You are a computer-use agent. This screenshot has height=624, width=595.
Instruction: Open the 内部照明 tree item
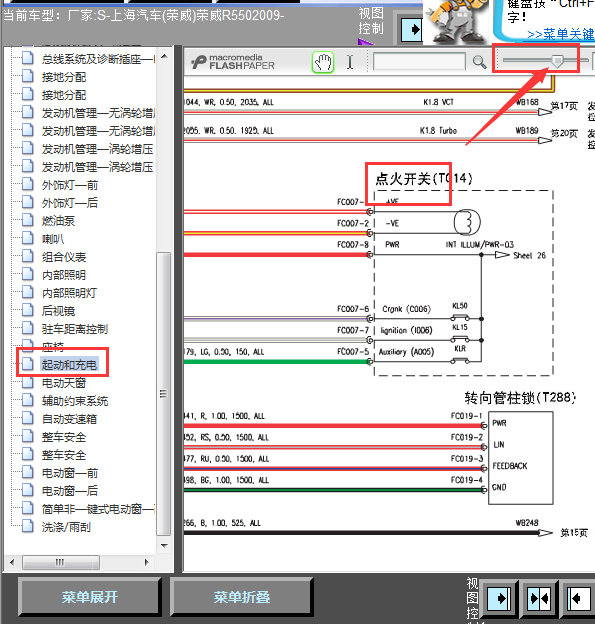click(x=64, y=275)
